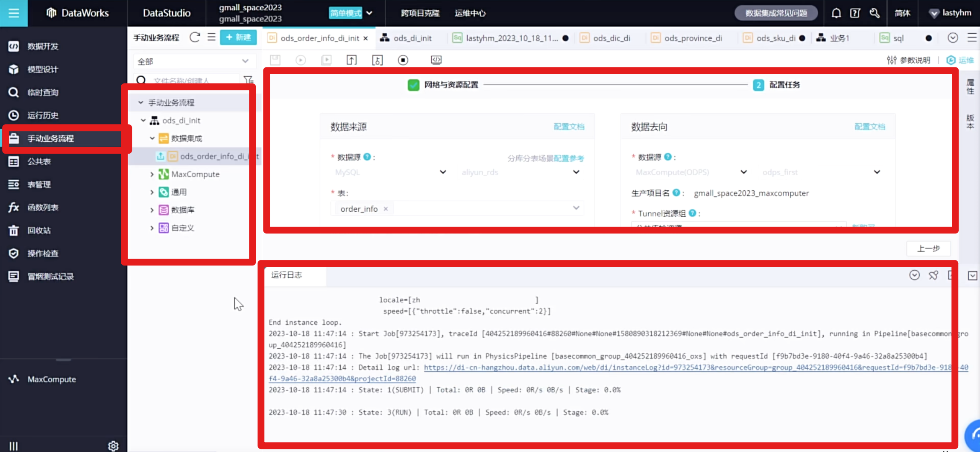Open 配置文档 link under 数据来源
Screen dimensions: 980x452
tap(569, 126)
